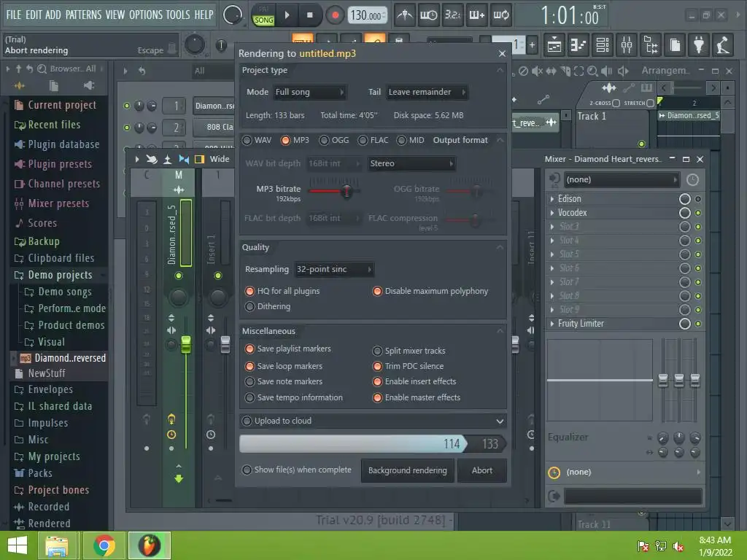
Task: Click the playlist disable/slash circle icon
Action: coord(523,71)
